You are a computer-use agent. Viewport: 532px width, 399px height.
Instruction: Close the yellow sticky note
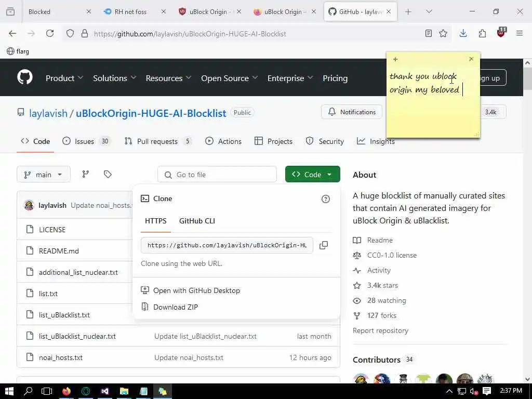[x=471, y=59]
